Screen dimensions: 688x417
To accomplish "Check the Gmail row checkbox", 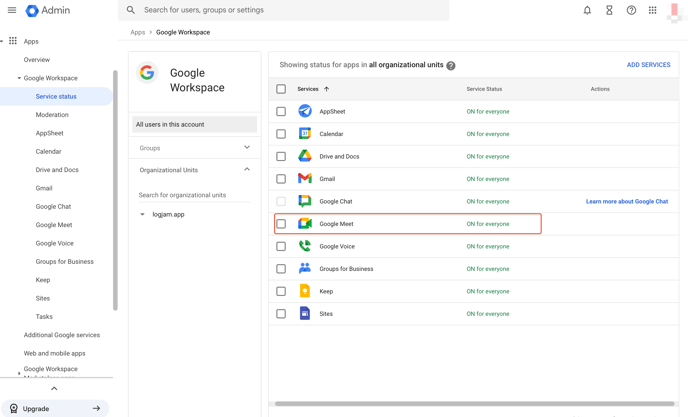I will pyautogui.click(x=281, y=179).
